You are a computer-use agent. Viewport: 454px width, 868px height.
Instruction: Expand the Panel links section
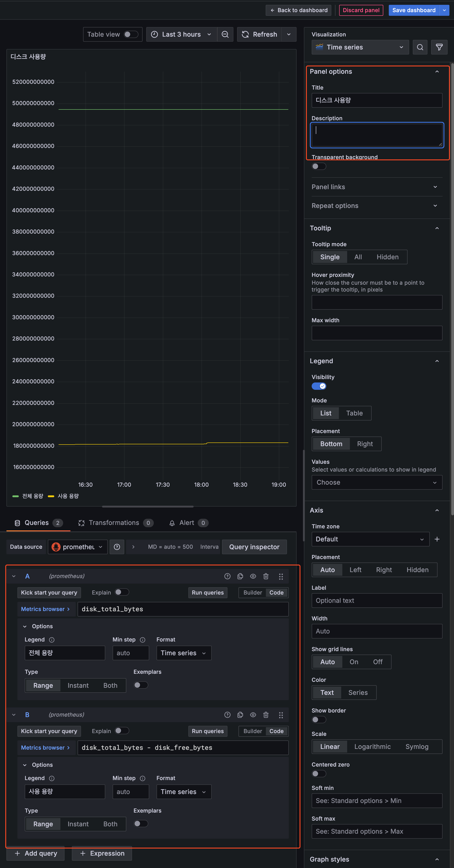376,187
